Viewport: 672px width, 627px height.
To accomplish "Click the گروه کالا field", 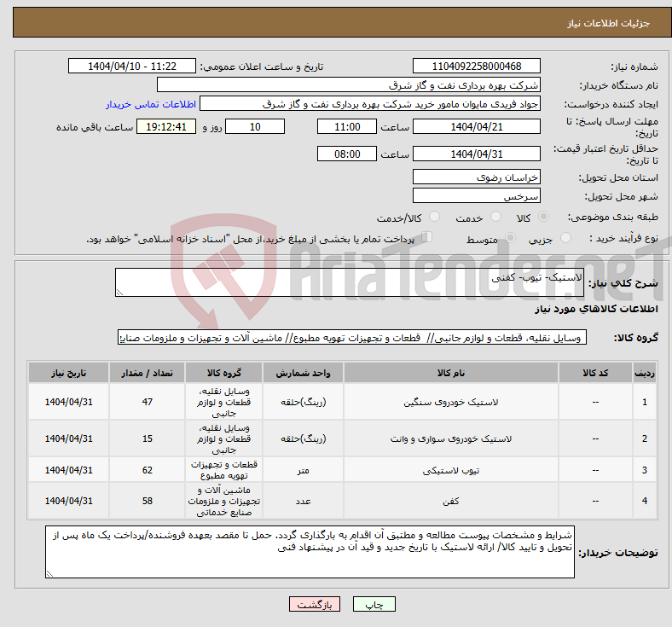I will pos(352,338).
